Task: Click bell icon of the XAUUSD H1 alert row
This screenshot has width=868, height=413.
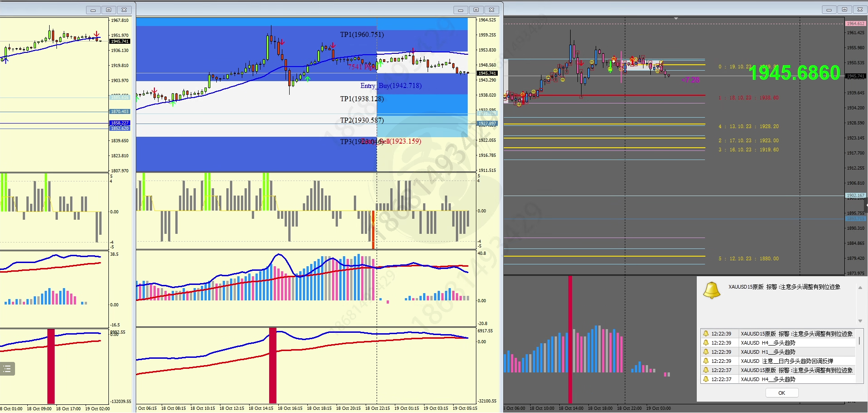Action: click(x=706, y=352)
